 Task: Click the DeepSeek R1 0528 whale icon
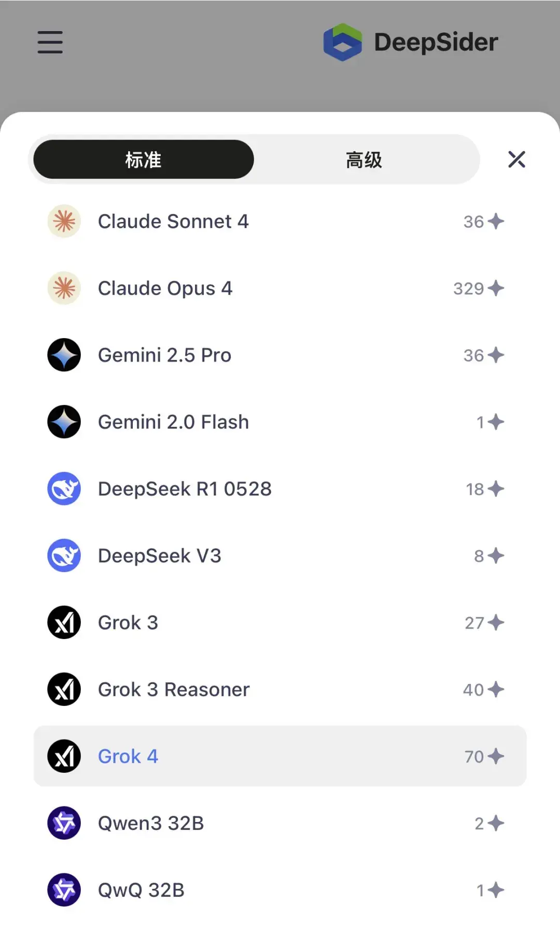(64, 489)
